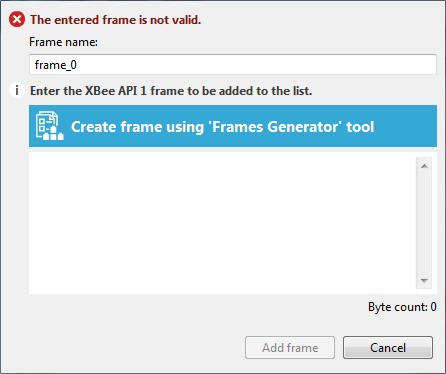
Task: Click the 'Frame name:' label
Action: (63, 42)
